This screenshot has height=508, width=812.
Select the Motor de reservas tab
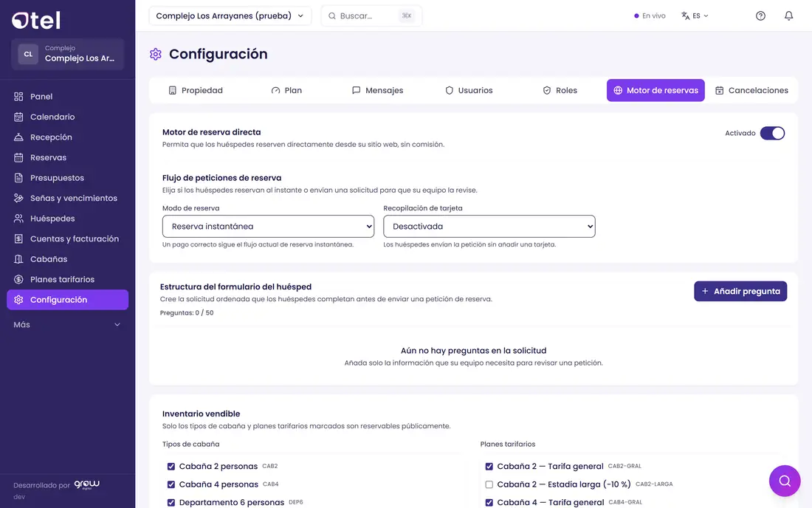(x=656, y=90)
